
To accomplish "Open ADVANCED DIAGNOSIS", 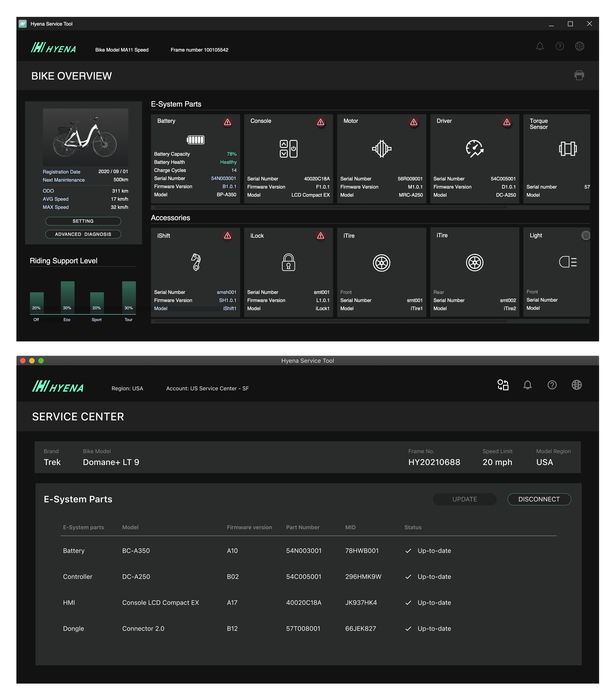I will (x=83, y=234).
